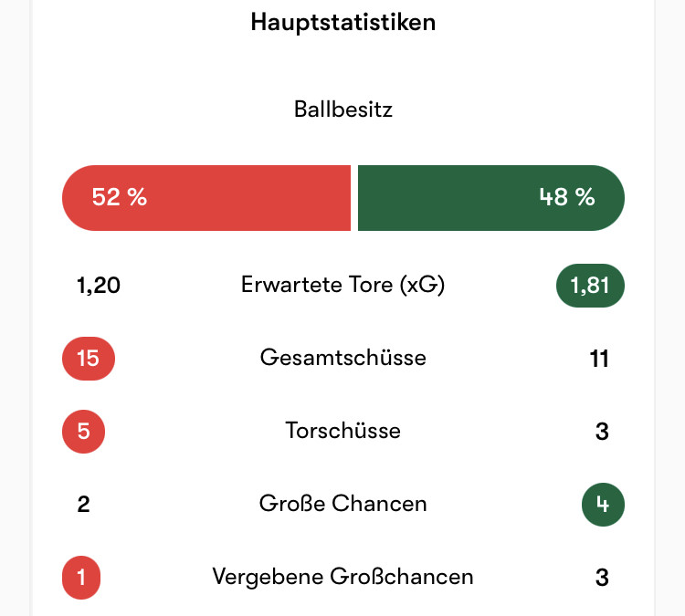This screenshot has width=685, height=616.
Task: Select the red 5 shots-on-target badge
Action: 83,432
